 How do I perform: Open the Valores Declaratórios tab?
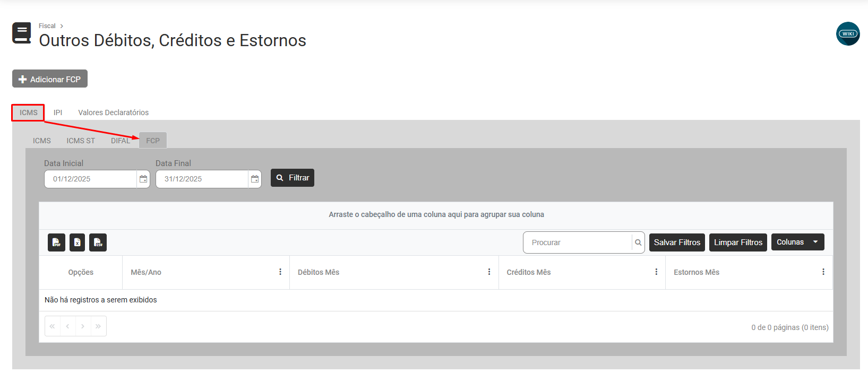tap(113, 112)
